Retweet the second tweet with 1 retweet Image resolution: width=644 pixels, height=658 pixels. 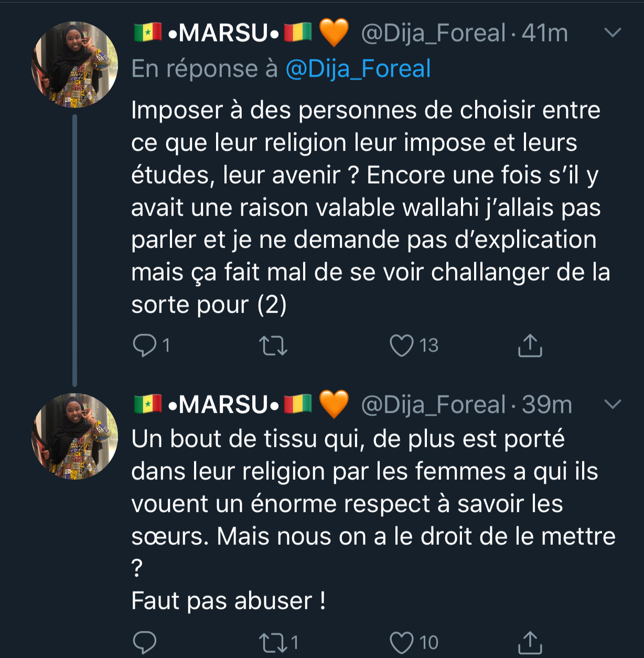tap(273, 642)
